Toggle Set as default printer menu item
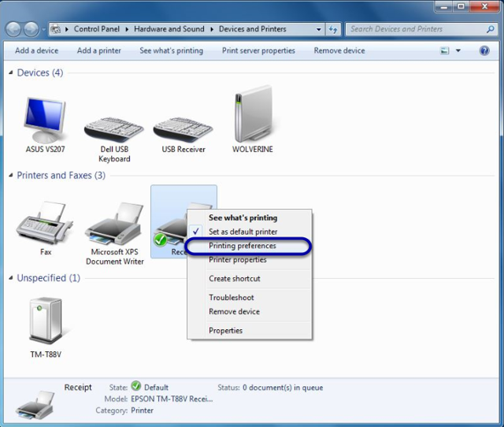 point(250,232)
